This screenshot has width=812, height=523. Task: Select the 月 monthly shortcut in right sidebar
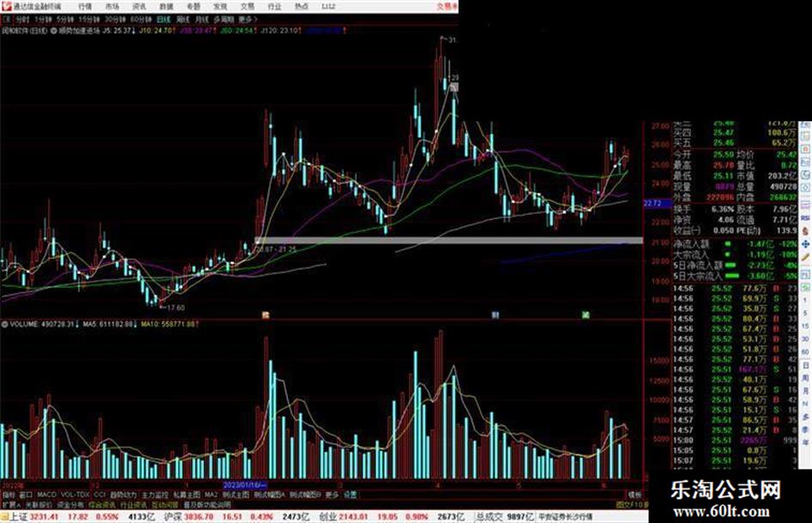click(806, 391)
